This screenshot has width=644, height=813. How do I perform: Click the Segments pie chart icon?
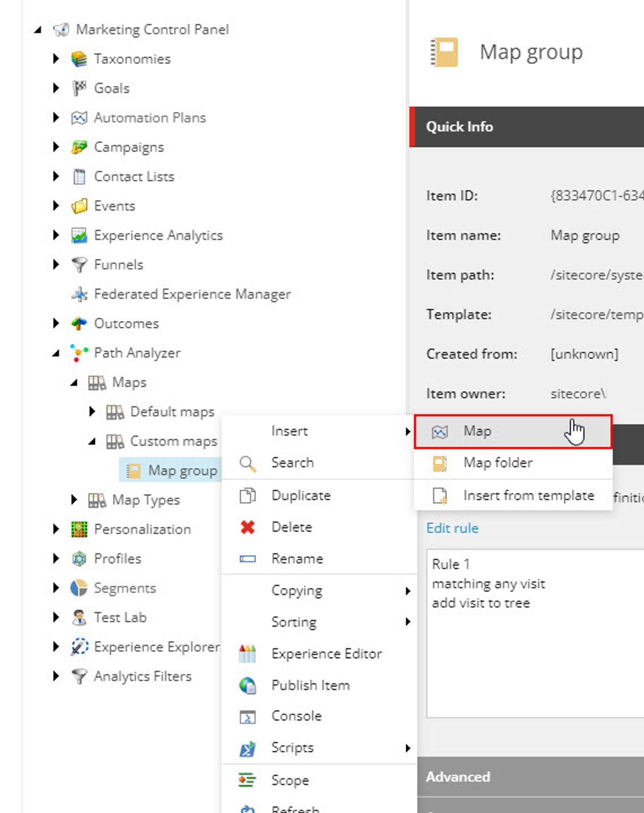pyautogui.click(x=79, y=588)
